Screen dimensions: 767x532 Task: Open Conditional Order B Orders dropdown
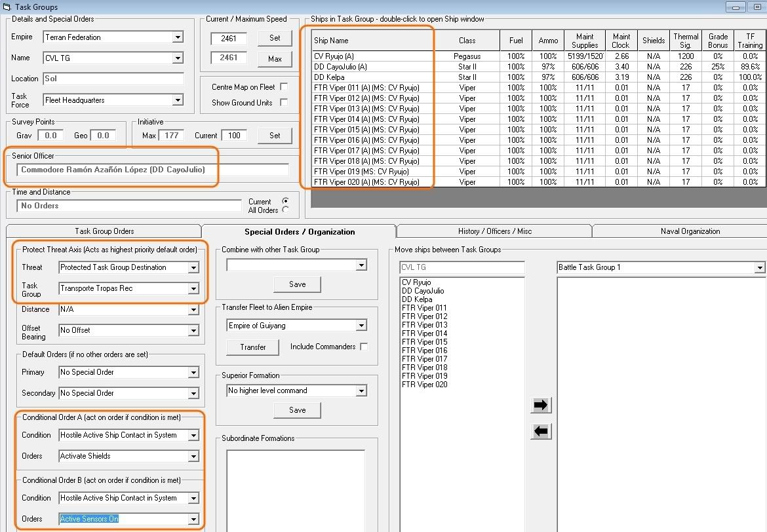tap(193, 519)
